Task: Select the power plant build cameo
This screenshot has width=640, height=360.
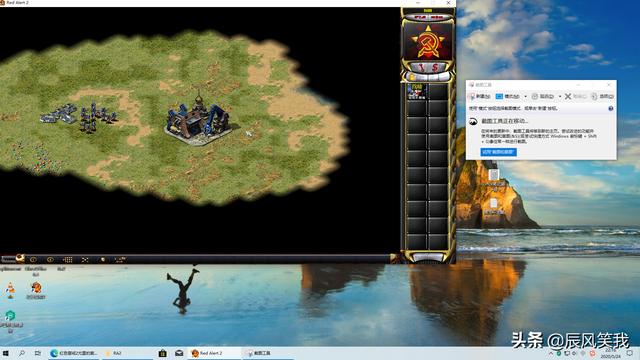Action: click(416, 92)
